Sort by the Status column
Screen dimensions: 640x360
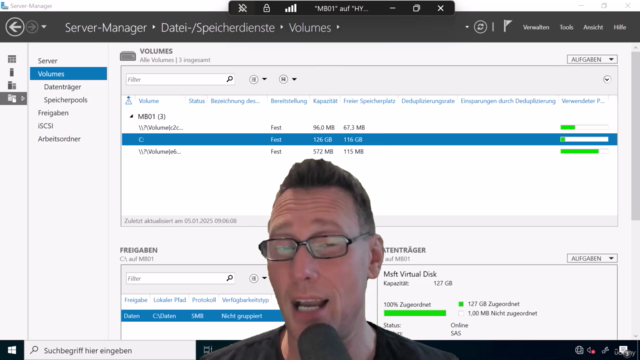(x=196, y=101)
